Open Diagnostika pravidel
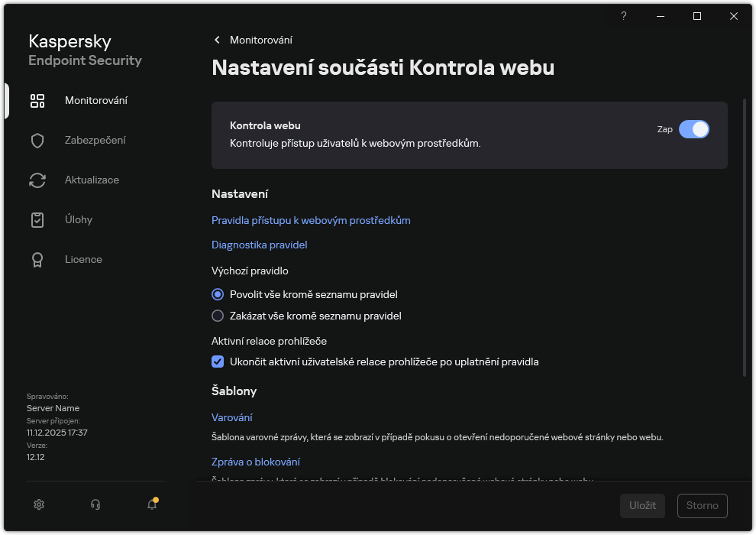756x535 pixels. point(260,245)
